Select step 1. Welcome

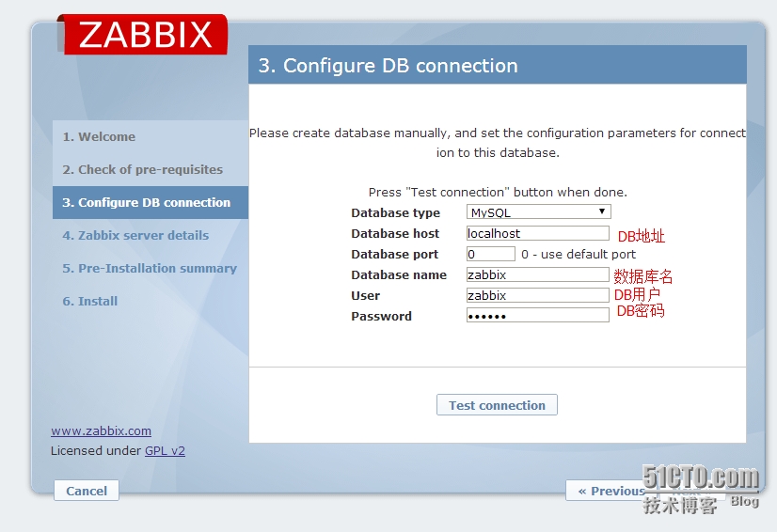click(151, 136)
